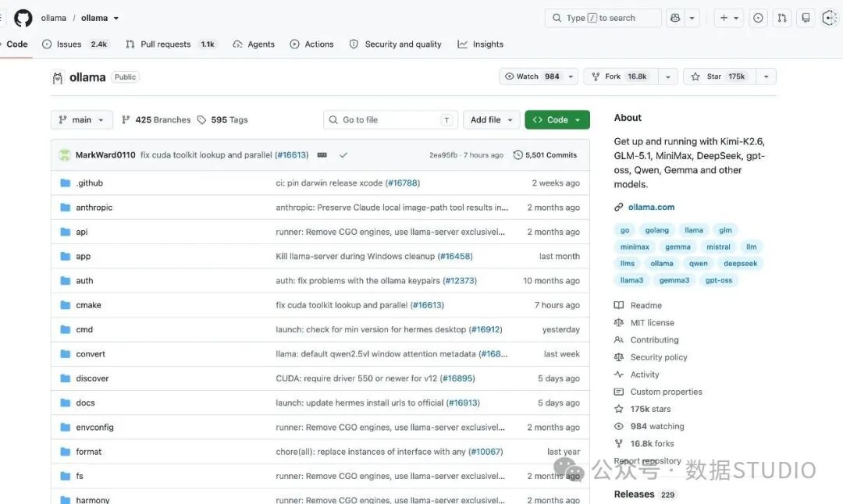
Task: Open the docs folder
Action: pos(86,403)
